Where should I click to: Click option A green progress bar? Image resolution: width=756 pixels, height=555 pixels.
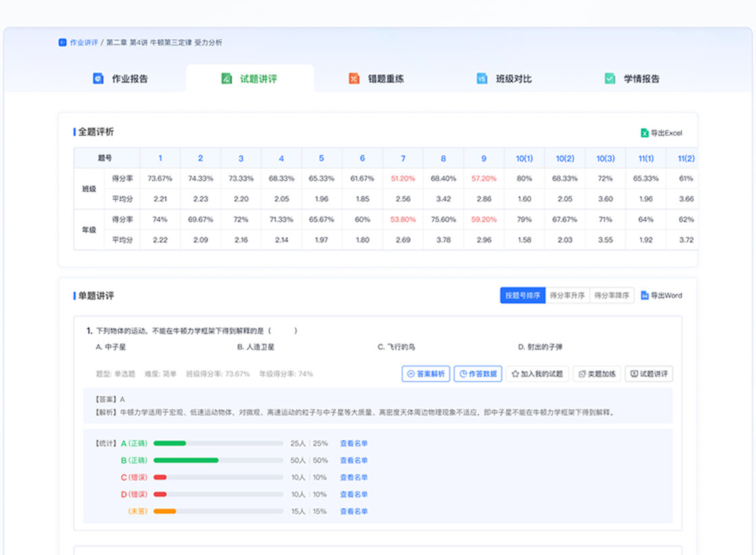click(170, 444)
